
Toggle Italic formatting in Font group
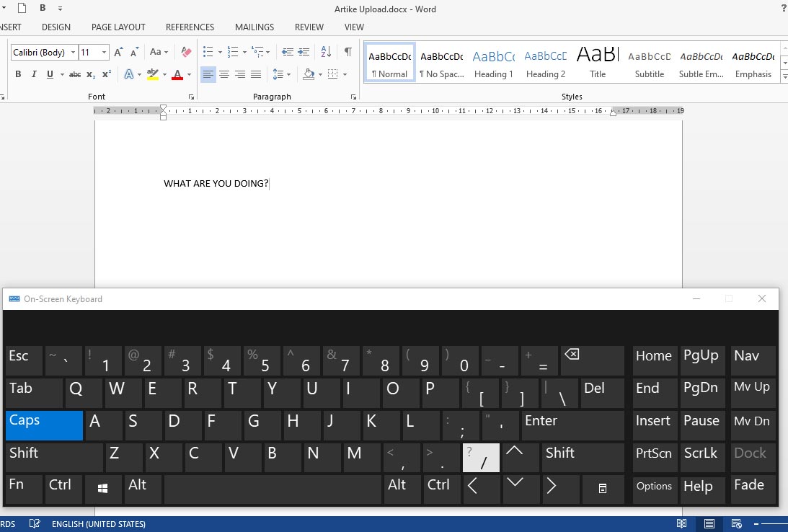pos(34,74)
